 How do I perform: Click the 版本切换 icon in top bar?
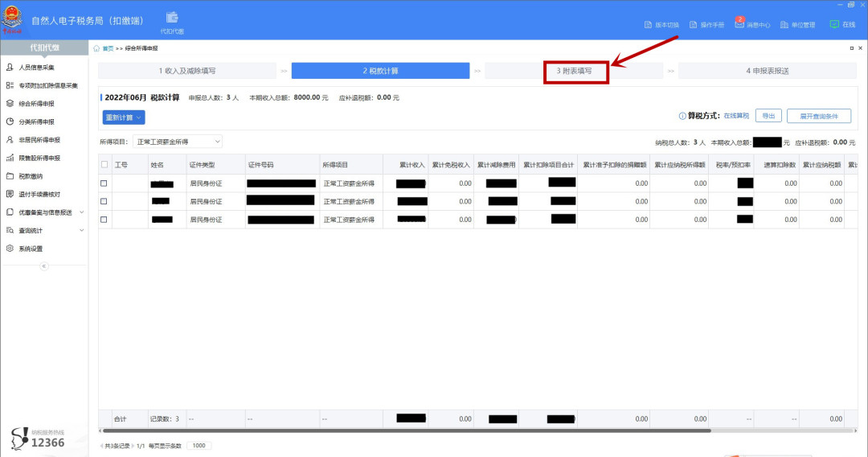[x=648, y=25]
